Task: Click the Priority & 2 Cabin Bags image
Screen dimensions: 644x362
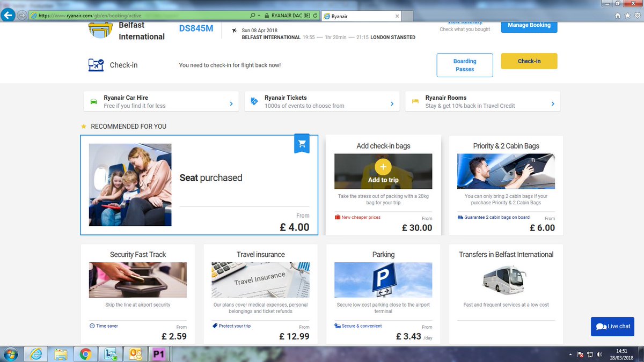Action: (506, 171)
